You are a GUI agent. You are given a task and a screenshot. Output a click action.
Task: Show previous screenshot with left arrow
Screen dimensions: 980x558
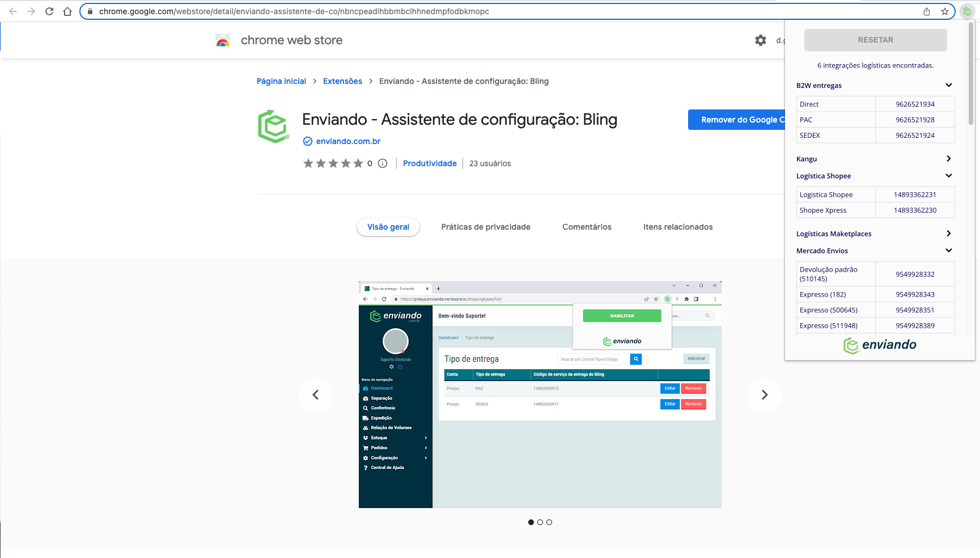click(x=316, y=395)
